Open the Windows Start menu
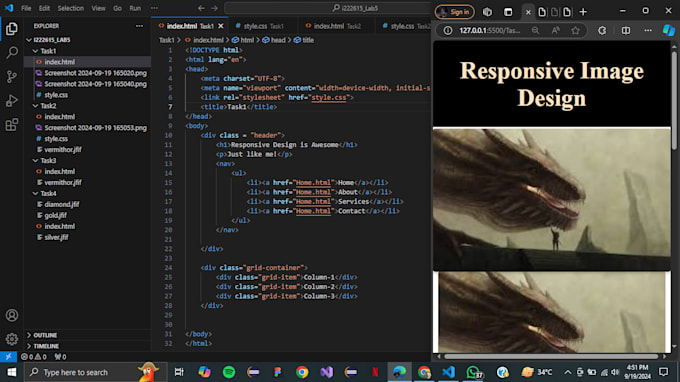 12,372
